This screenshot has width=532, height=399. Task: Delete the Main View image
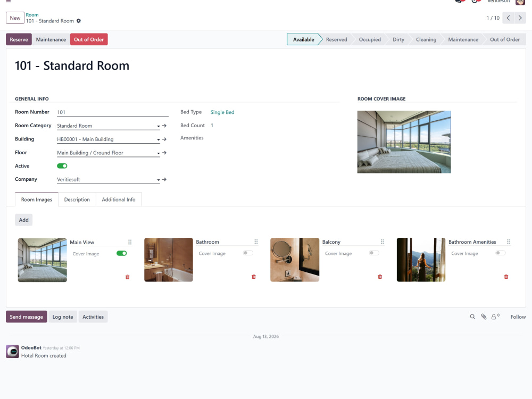pyautogui.click(x=128, y=277)
